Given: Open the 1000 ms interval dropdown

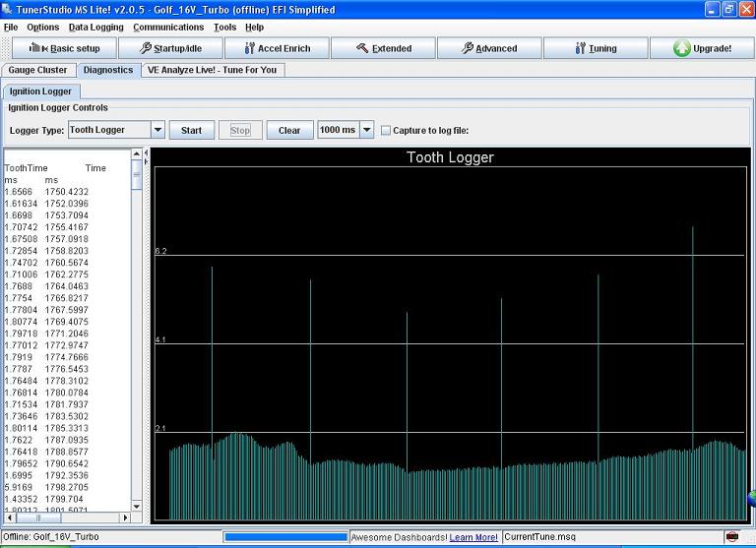Looking at the screenshot, I should pyautogui.click(x=367, y=130).
